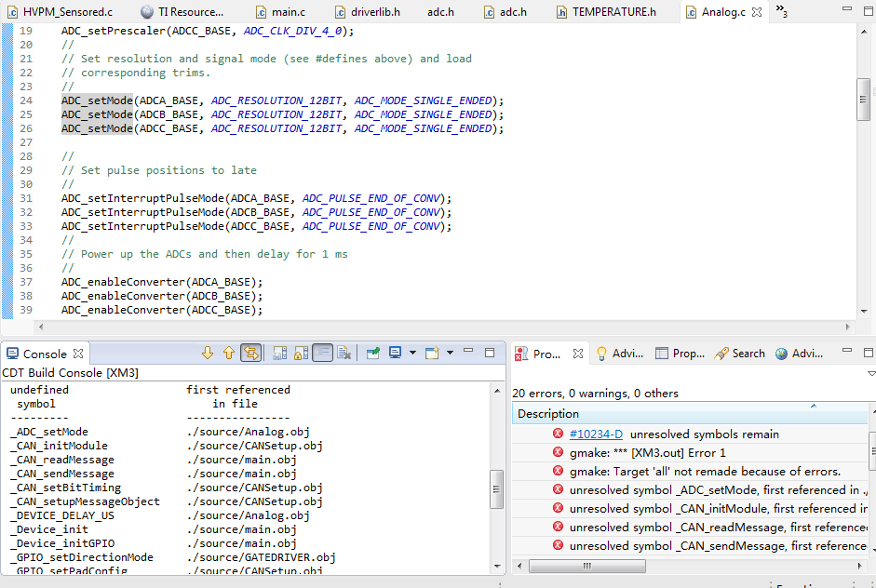This screenshot has width=876, height=588.
Task: Toggle Scroll Lock in Console toolbar
Action: pos(301,354)
